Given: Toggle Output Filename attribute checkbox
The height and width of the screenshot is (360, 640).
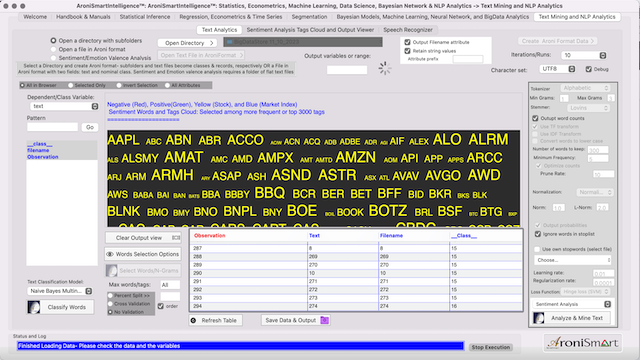Looking at the screenshot, I should 407,42.
